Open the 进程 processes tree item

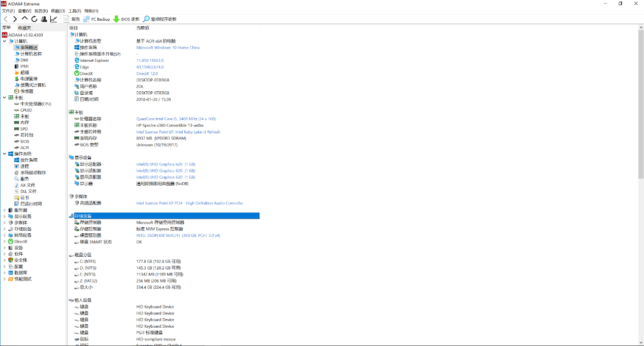tap(21, 166)
